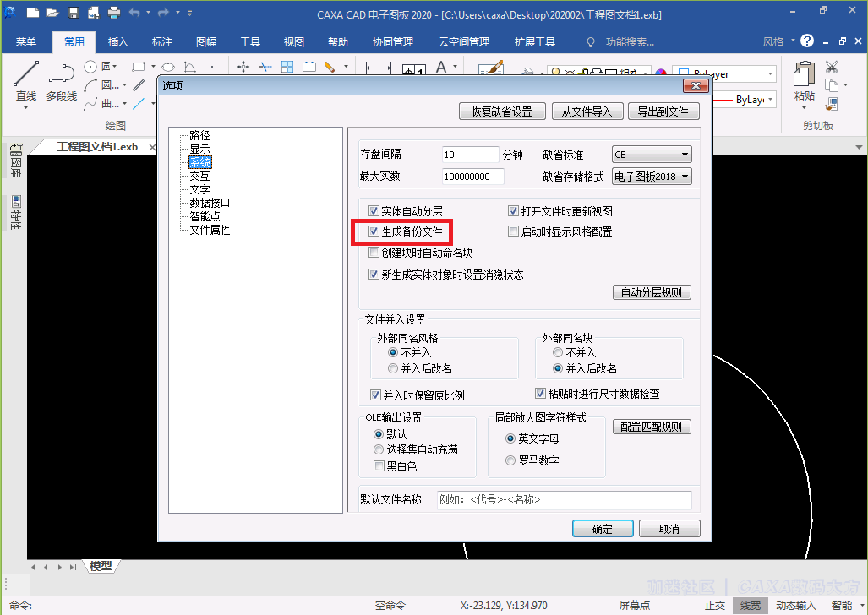Click the New file icon in title bar
The image size is (868, 615).
33,12
